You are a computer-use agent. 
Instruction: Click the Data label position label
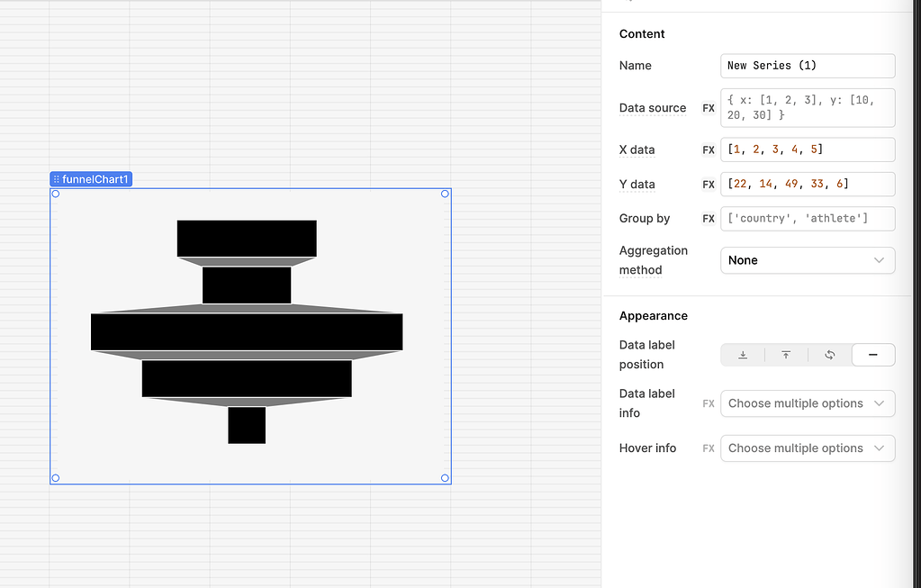pyautogui.click(x=646, y=355)
